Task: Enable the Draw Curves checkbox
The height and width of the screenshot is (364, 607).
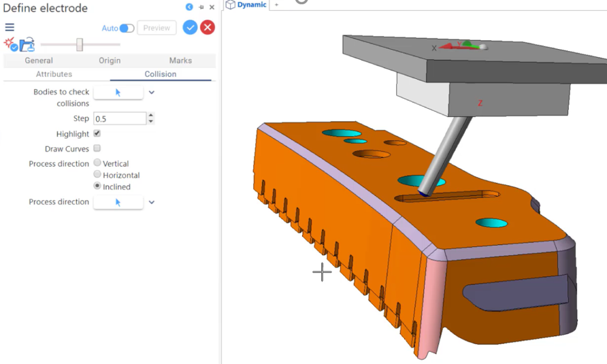Action: [x=97, y=148]
